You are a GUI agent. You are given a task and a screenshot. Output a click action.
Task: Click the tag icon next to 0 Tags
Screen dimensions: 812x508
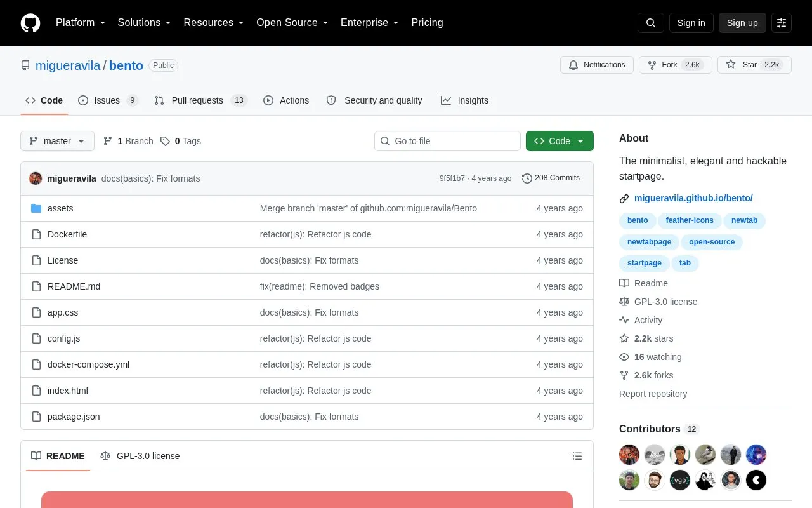pos(165,141)
